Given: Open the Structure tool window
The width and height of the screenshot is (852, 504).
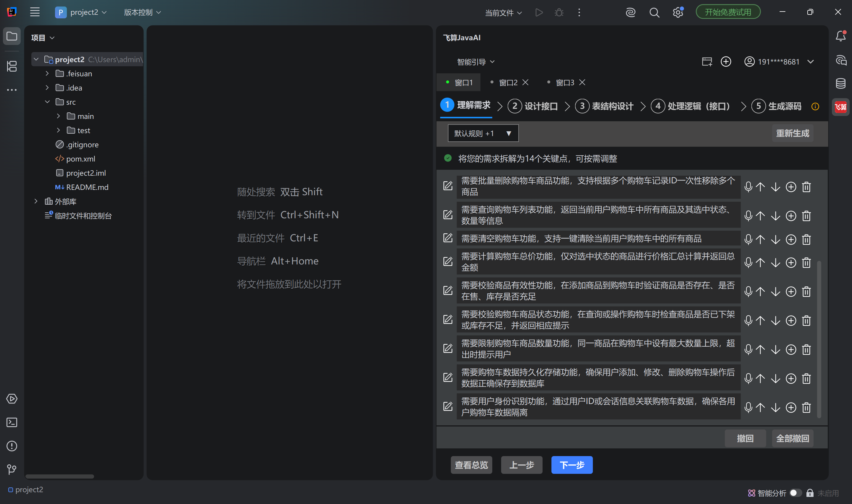Looking at the screenshot, I should pyautogui.click(x=12, y=66).
